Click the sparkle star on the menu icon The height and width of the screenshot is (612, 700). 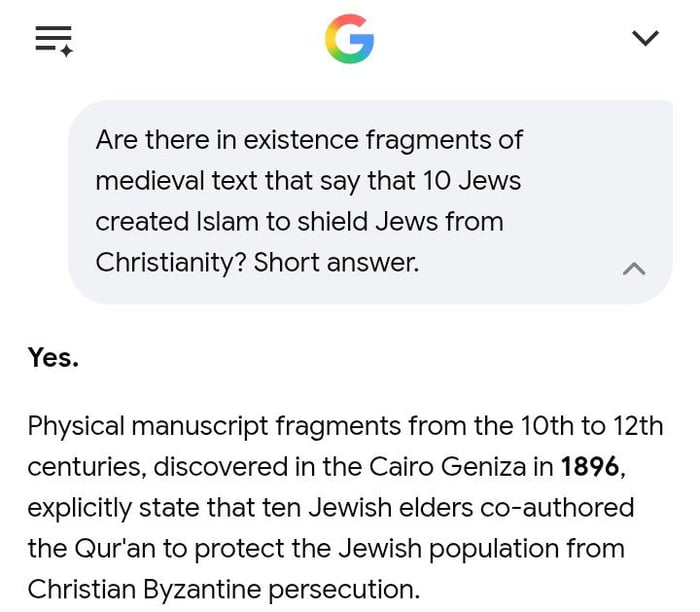click(x=66, y=50)
